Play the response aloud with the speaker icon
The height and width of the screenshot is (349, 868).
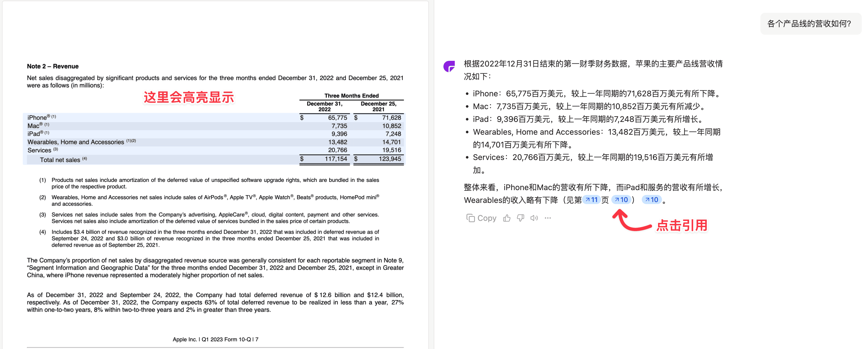coord(534,218)
